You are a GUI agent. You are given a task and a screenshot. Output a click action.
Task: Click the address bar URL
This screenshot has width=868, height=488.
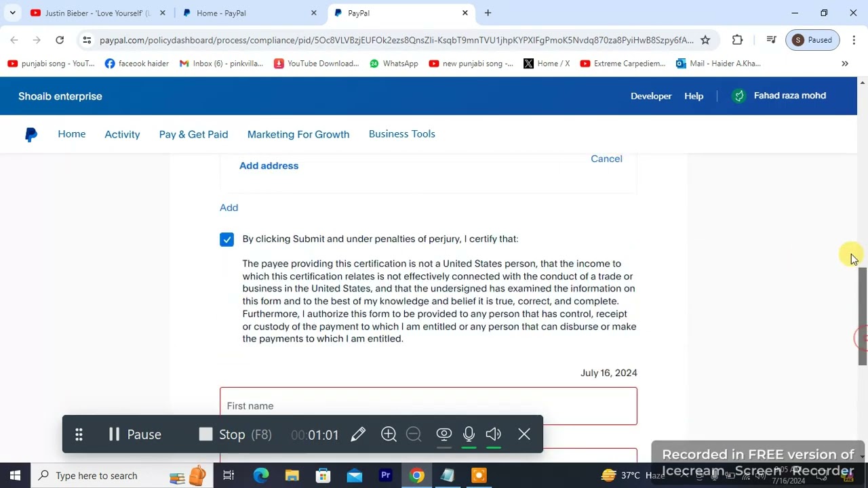(x=397, y=40)
